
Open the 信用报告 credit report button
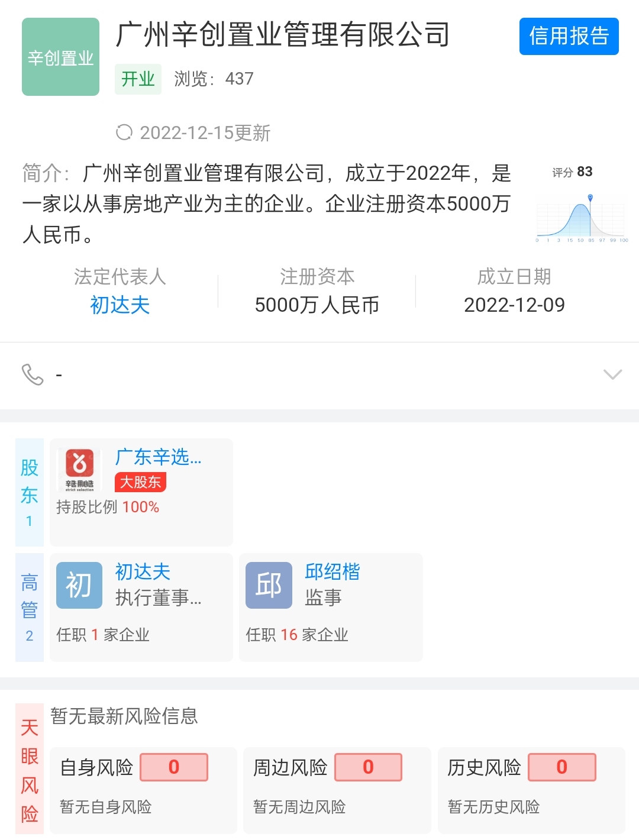click(569, 36)
